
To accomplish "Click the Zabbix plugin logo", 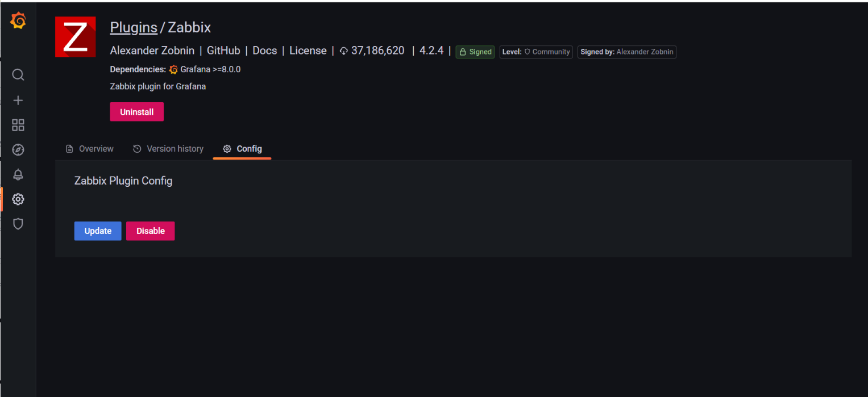I will 75,37.
